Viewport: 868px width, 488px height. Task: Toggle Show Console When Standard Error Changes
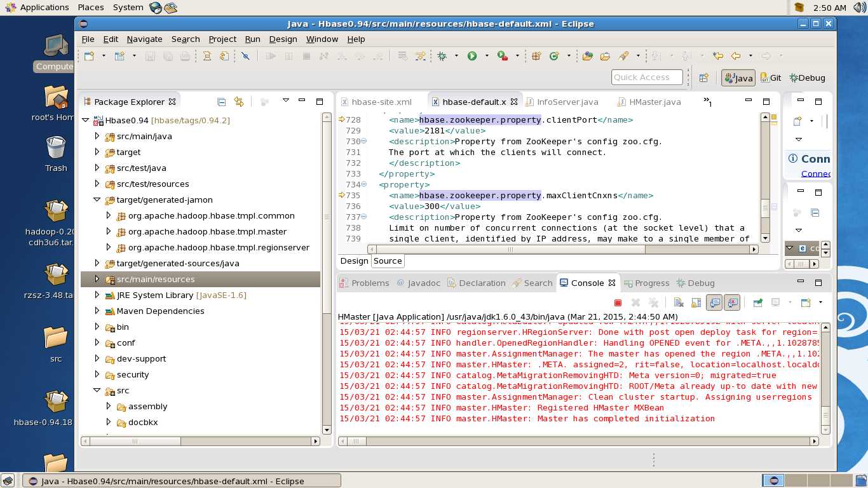point(732,303)
